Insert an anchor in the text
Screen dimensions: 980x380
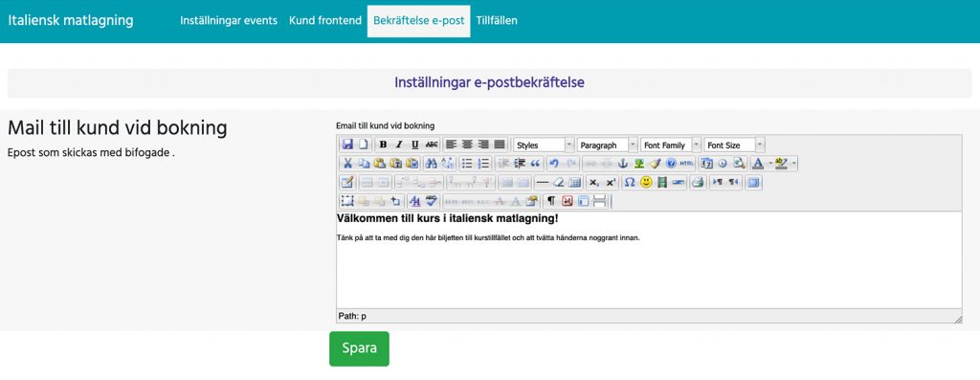pos(622,164)
